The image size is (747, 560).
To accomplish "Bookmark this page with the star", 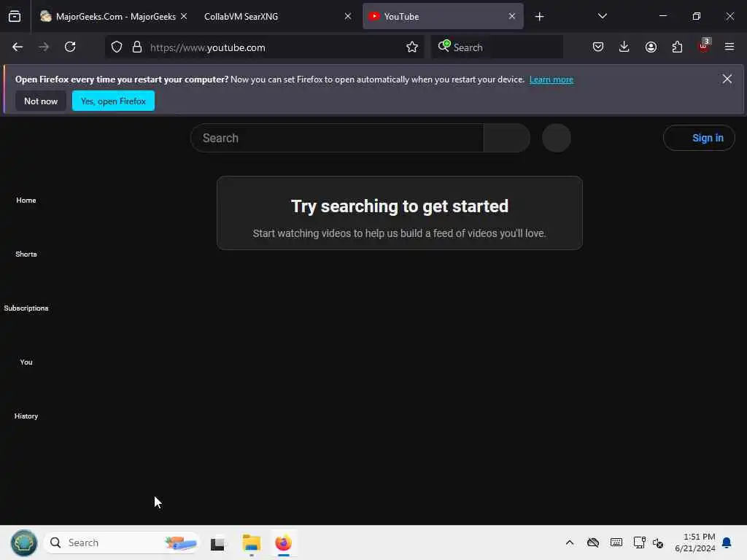I will 412,47.
